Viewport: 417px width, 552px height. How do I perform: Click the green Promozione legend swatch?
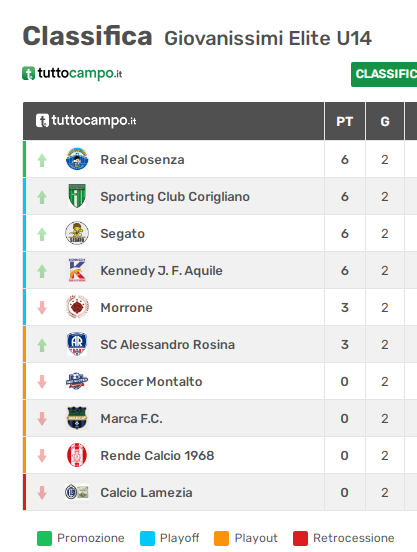44,538
